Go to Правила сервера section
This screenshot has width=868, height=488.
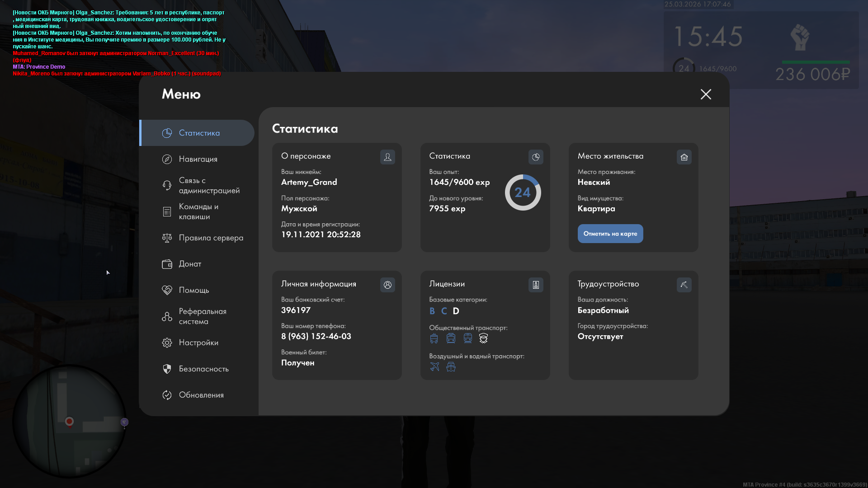click(211, 238)
